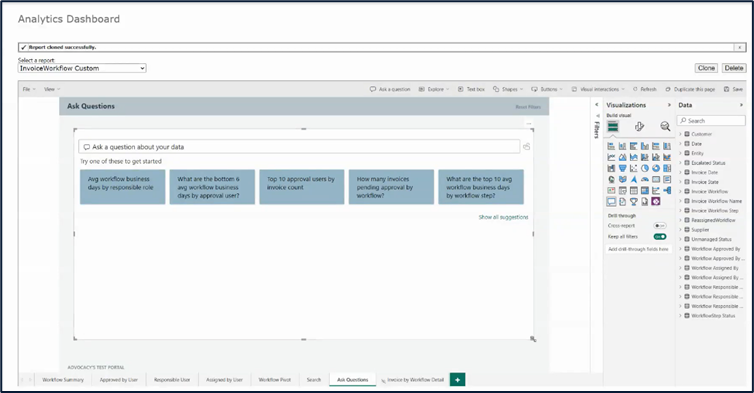Open the Format visual paintbrush tab
The image size is (754, 393).
[x=639, y=127]
